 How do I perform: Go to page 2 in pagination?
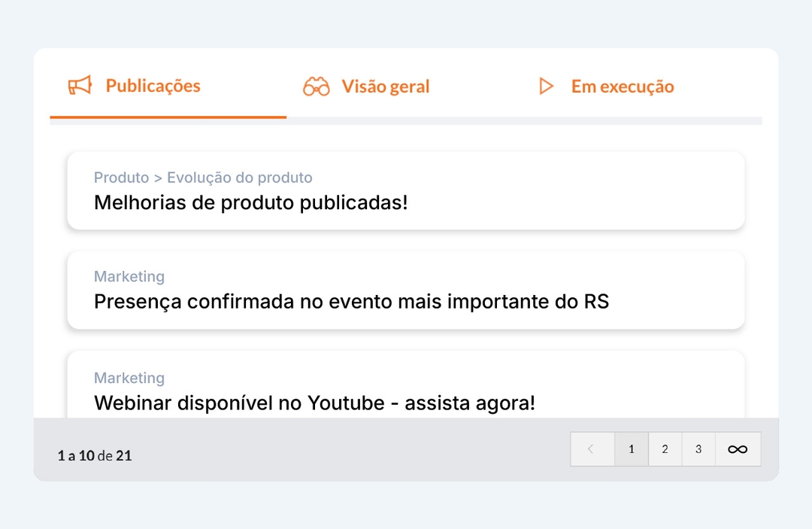click(665, 449)
